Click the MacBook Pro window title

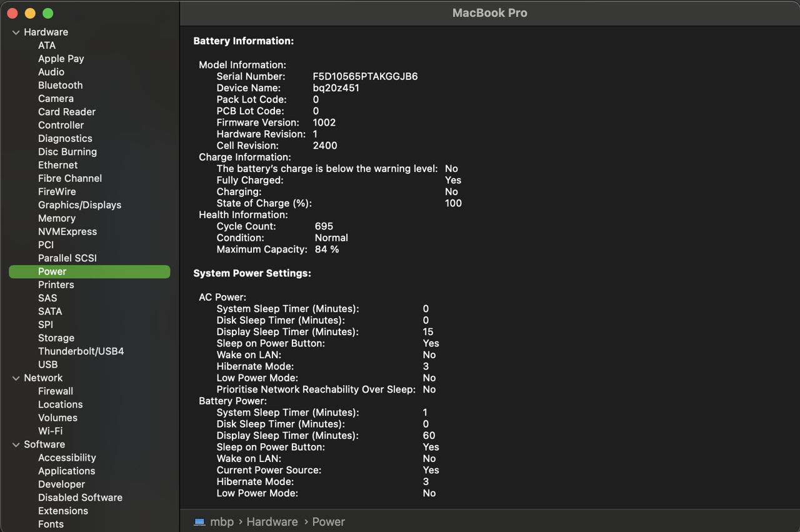(489, 13)
